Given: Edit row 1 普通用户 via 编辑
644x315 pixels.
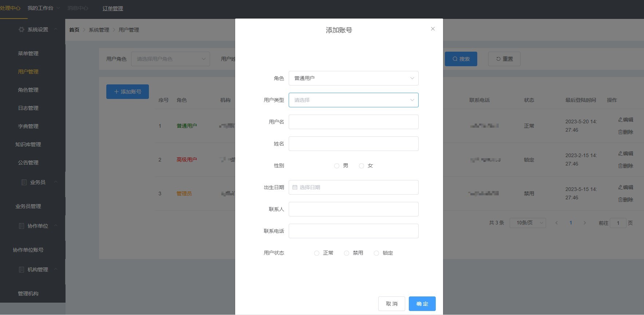Looking at the screenshot, I should 626,120.
